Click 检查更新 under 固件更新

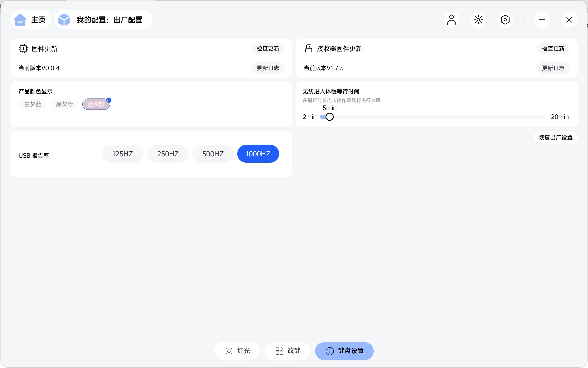(268, 49)
